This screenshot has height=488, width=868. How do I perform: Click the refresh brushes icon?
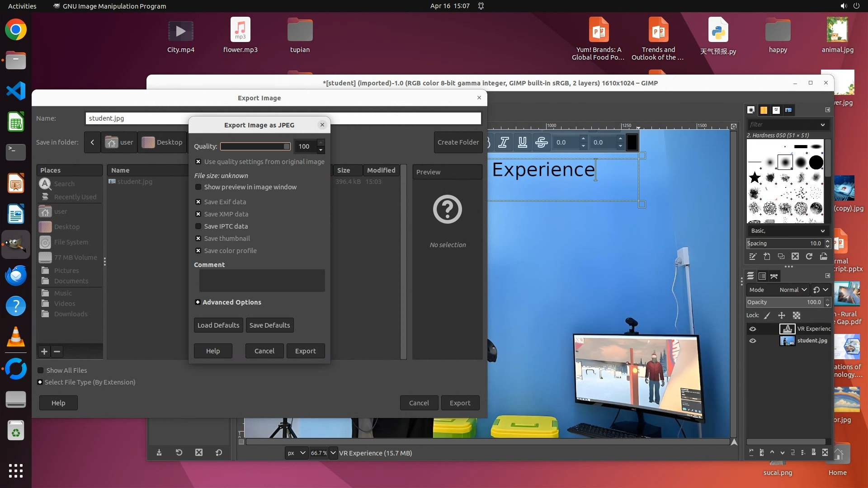tap(809, 257)
